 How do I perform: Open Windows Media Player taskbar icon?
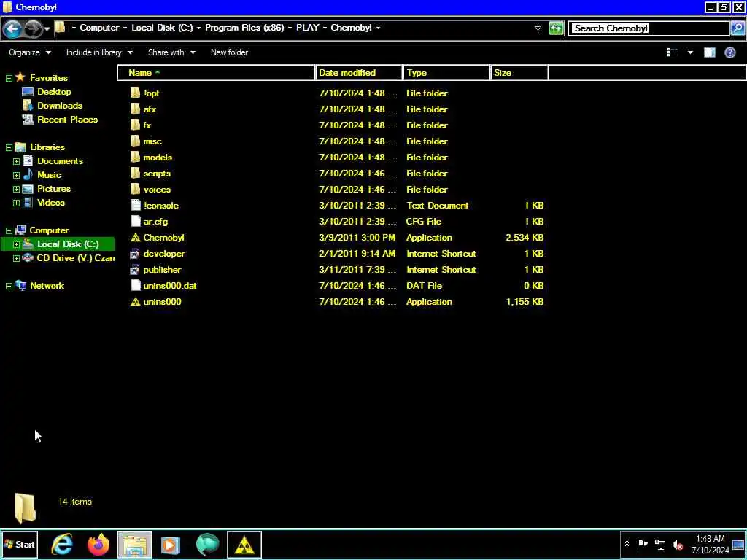click(x=171, y=545)
